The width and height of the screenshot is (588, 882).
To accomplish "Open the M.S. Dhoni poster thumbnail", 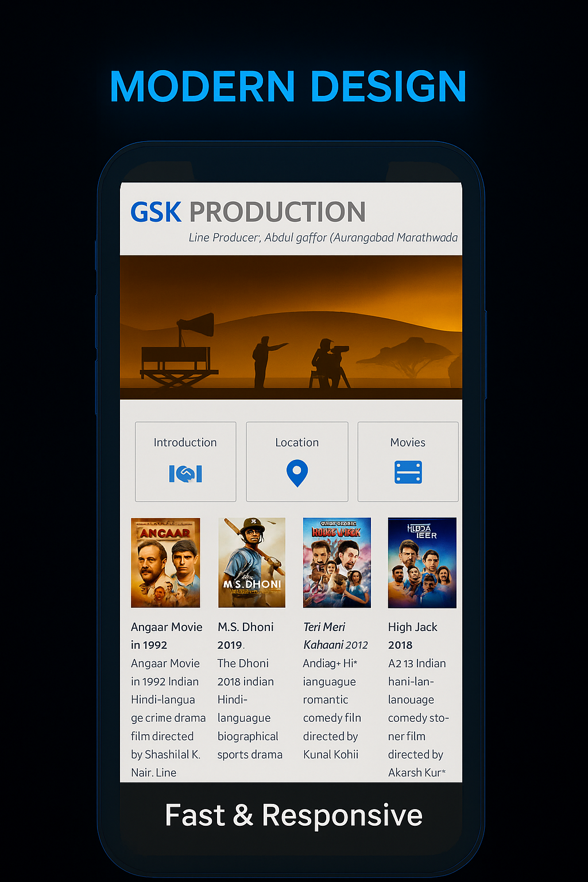I will click(x=252, y=563).
